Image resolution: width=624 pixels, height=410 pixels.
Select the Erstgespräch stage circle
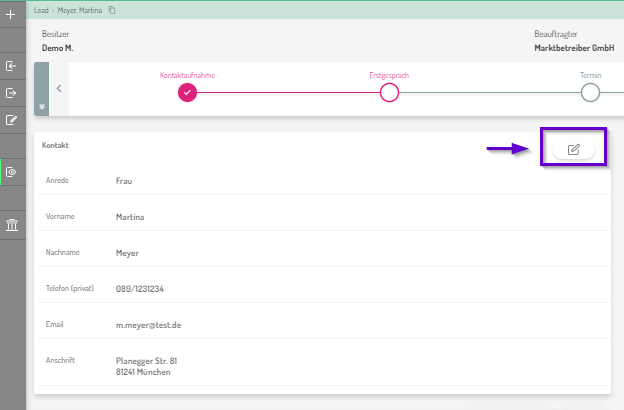(x=389, y=92)
